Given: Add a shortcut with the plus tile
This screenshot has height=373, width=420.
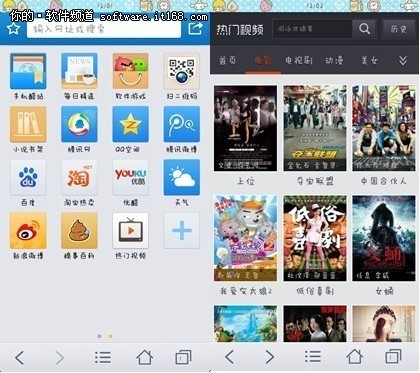Looking at the screenshot, I should click(x=182, y=231).
